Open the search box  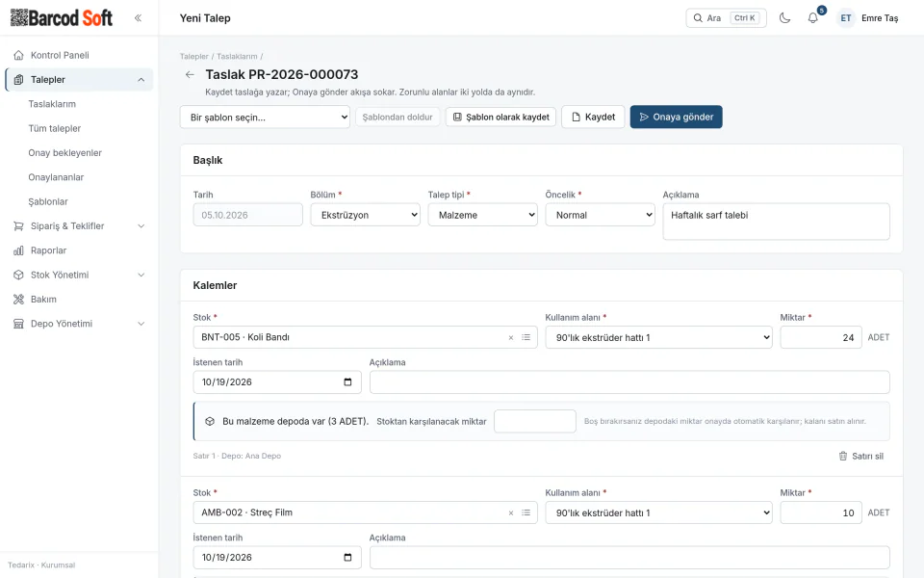coord(726,17)
